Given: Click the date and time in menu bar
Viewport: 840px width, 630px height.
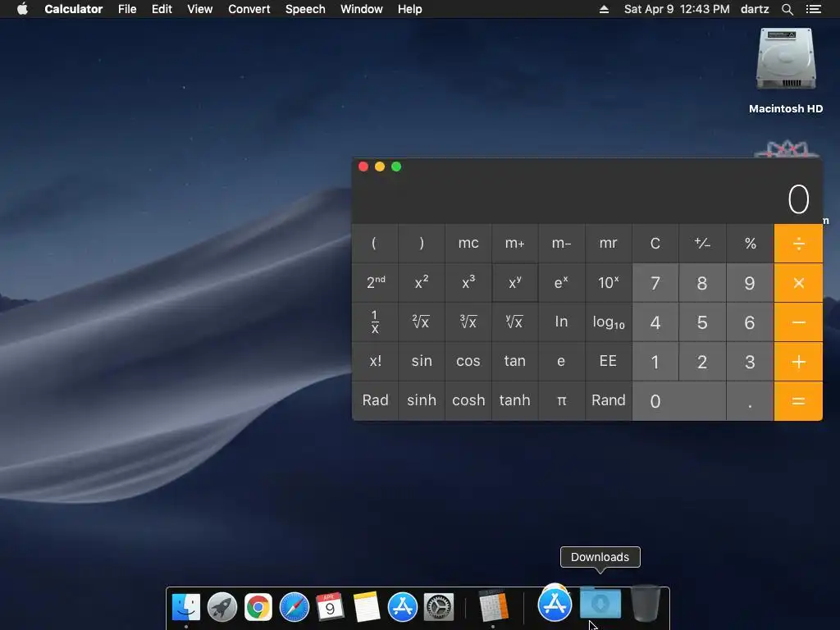Looking at the screenshot, I should [677, 9].
